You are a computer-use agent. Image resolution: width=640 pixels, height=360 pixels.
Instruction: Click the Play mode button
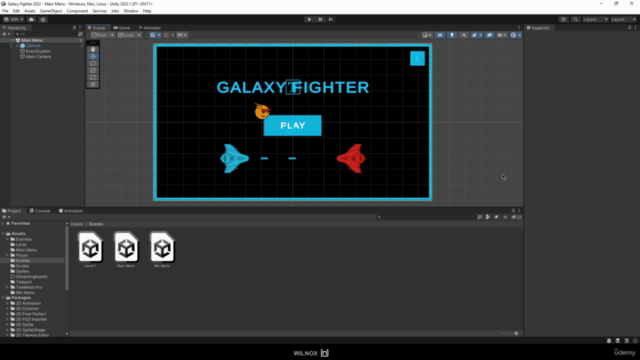[x=309, y=19]
